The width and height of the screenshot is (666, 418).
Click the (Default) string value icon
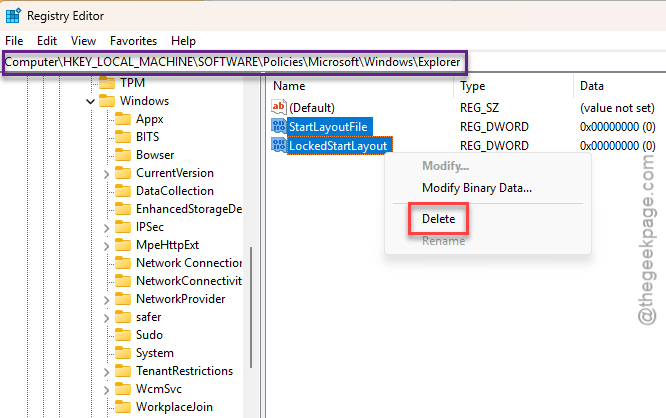point(279,107)
